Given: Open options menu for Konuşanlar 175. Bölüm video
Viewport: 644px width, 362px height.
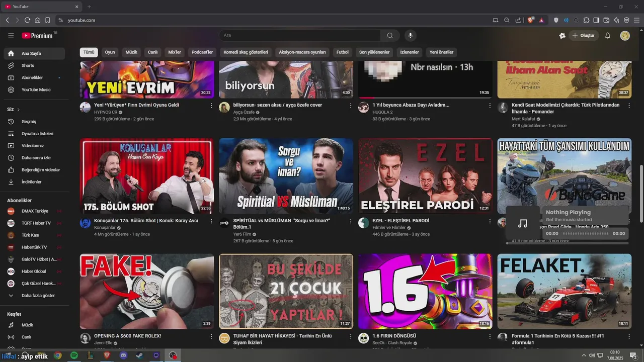Looking at the screenshot, I should click(x=211, y=221).
